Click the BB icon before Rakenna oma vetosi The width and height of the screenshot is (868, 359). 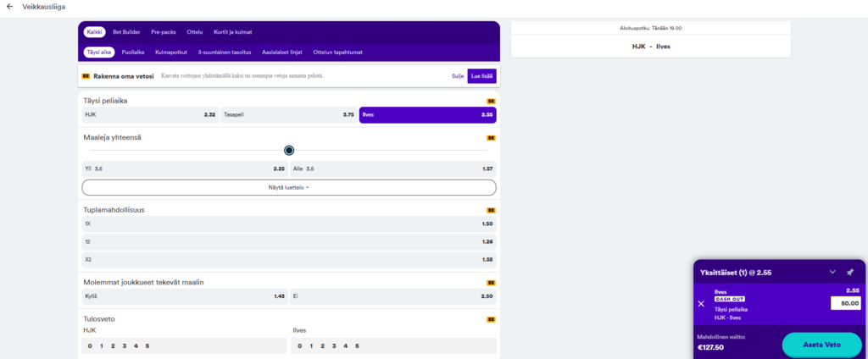click(86, 76)
